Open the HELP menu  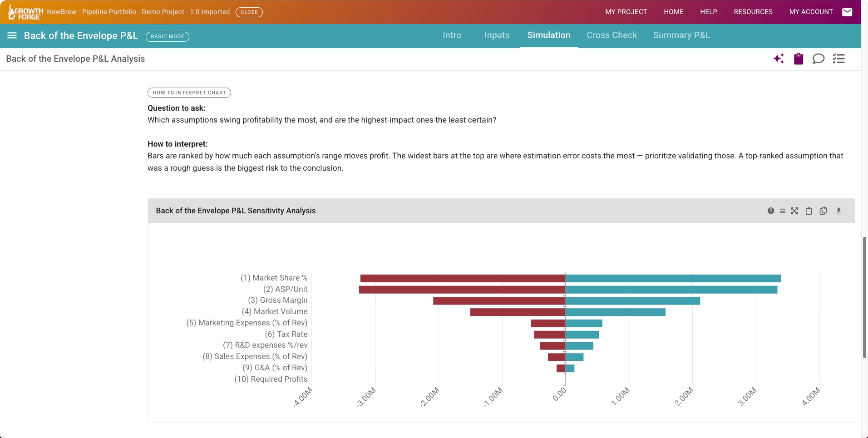(709, 12)
